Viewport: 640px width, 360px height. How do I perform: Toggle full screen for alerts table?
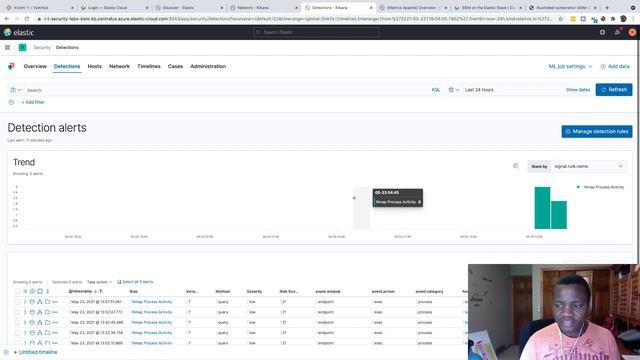(x=40, y=291)
